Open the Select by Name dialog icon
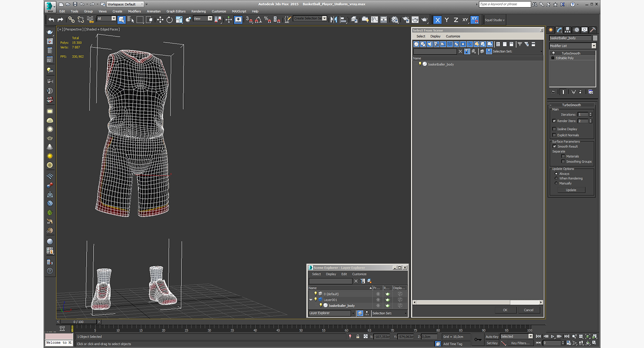This screenshot has height=348, width=644. click(130, 20)
